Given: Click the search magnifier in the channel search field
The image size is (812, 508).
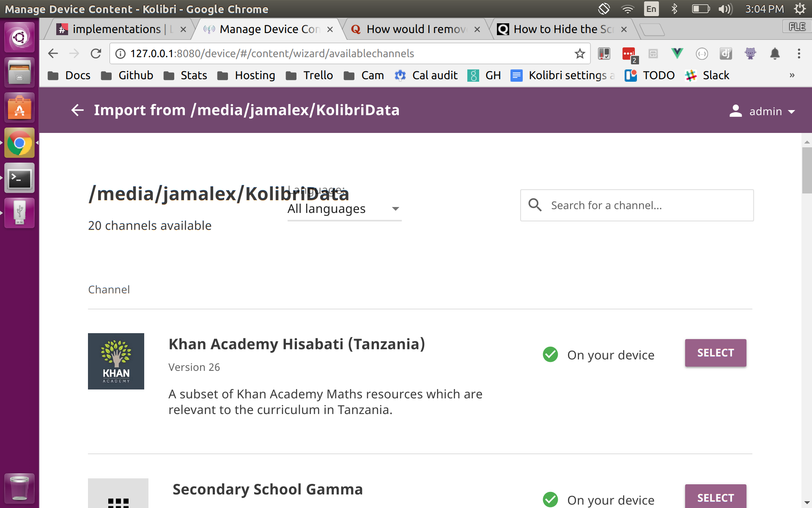Looking at the screenshot, I should click(535, 205).
